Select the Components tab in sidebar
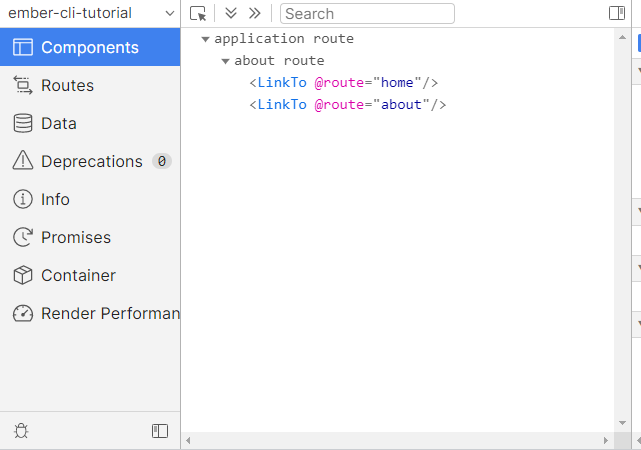The width and height of the screenshot is (641, 450). coord(90,47)
